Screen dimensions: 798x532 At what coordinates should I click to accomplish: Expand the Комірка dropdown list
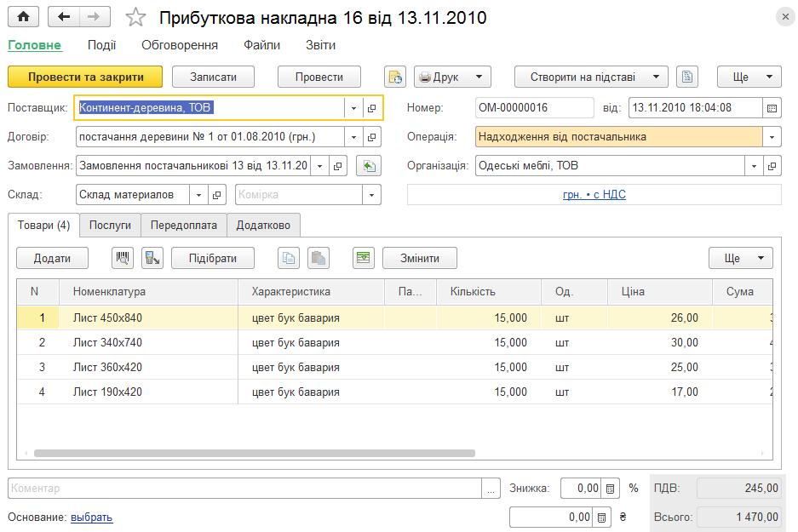(x=371, y=195)
